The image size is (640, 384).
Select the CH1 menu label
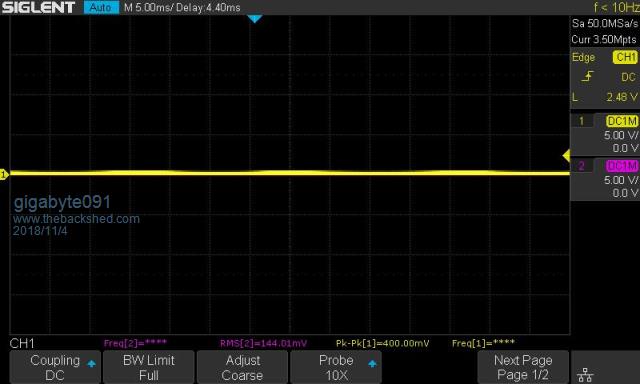[22, 343]
